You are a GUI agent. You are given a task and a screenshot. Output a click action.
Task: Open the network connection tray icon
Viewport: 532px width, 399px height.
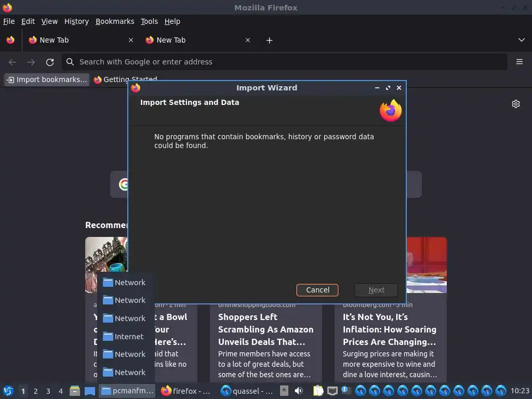(332, 391)
